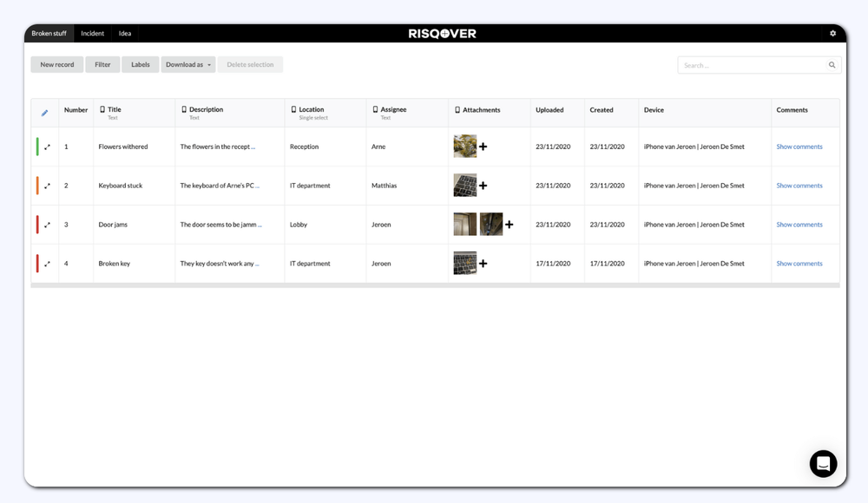Click the green status bar on Flowers withered
Viewport: 868px width, 503px height.
(x=36, y=147)
